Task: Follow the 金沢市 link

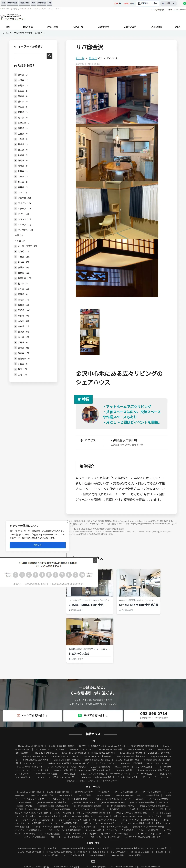Action: click(93, 58)
